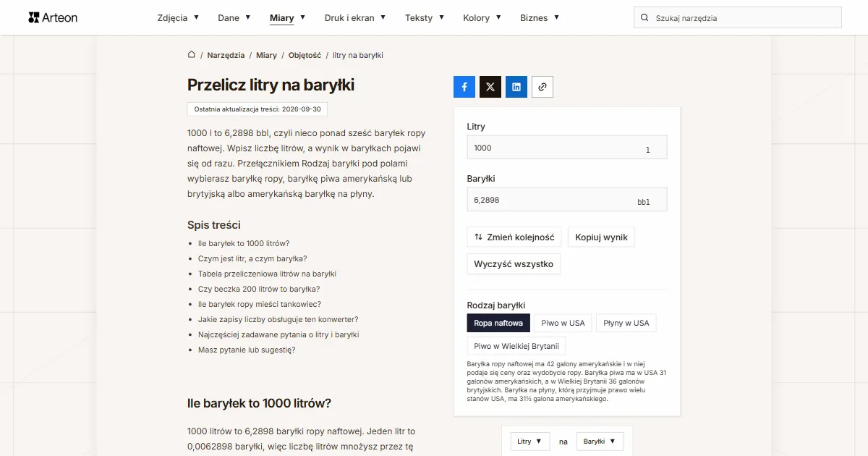Image resolution: width=868 pixels, height=456 pixels.
Task: Open the Biznes menu
Action: pos(540,18)
